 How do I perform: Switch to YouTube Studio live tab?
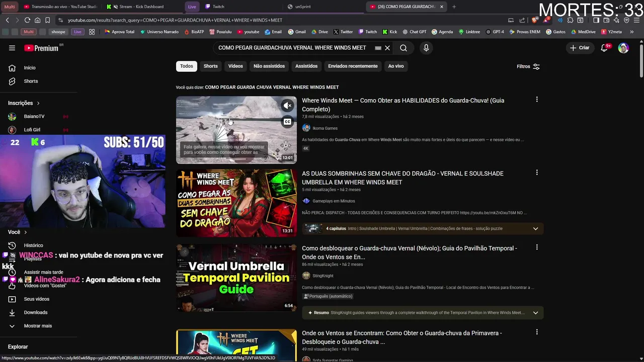coord(60,7)
